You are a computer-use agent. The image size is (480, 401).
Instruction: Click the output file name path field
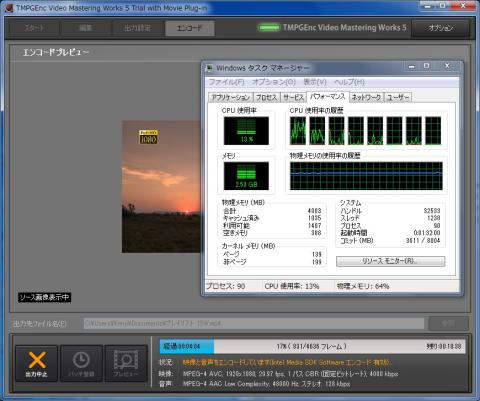(254, 323)
